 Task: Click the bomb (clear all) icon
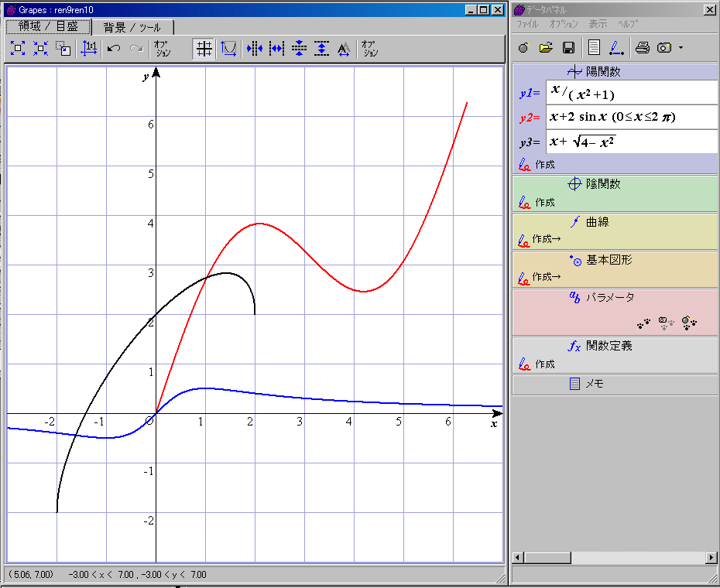pyautogui.click(x=523, y=47)
